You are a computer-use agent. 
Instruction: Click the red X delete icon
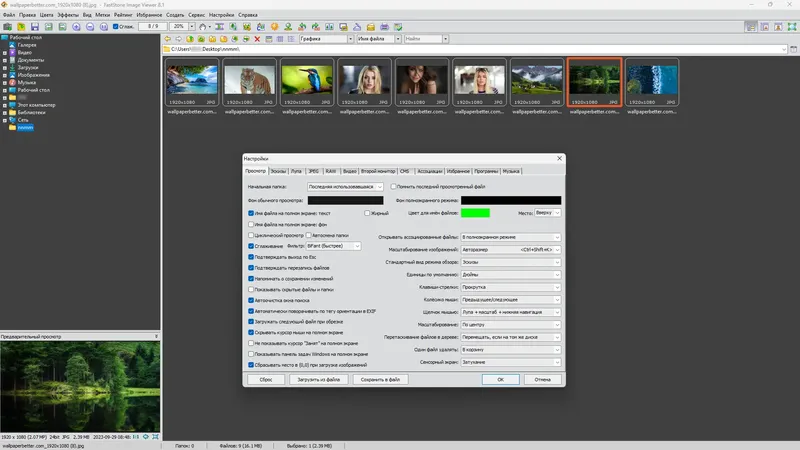point(257,39)
